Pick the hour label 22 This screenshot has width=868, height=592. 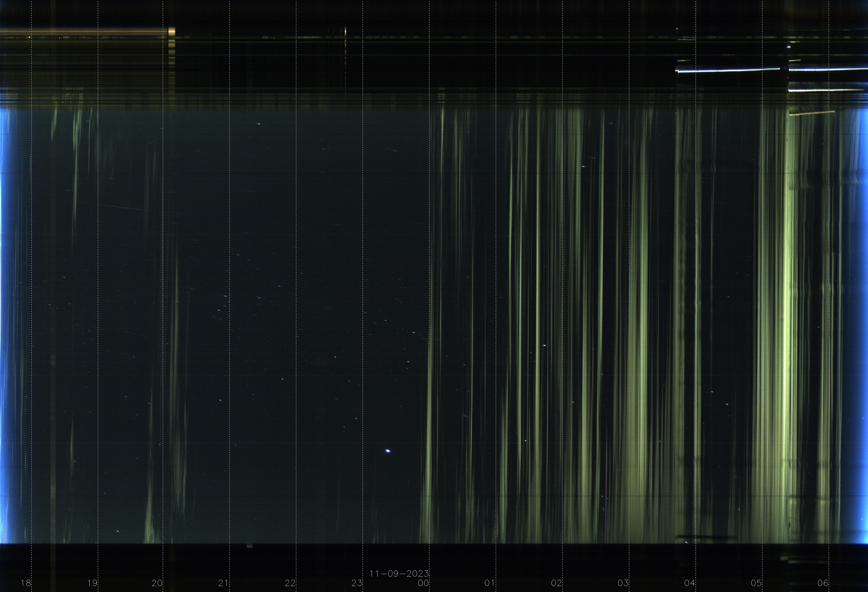[290, 583]
